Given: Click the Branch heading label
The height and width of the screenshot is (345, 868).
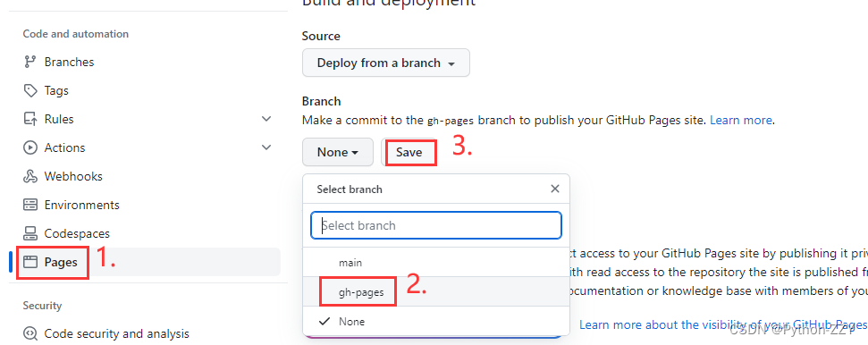Looking at the screenshot, I should tap(322, 101).
